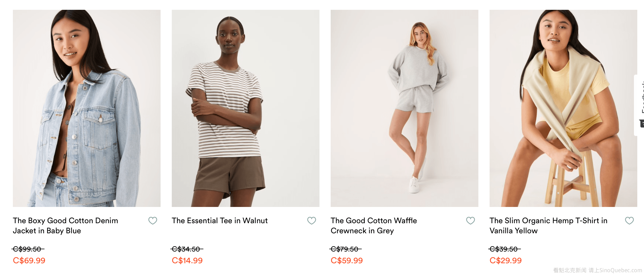Click the C$29.99 sale price

[x=506, y=260]
